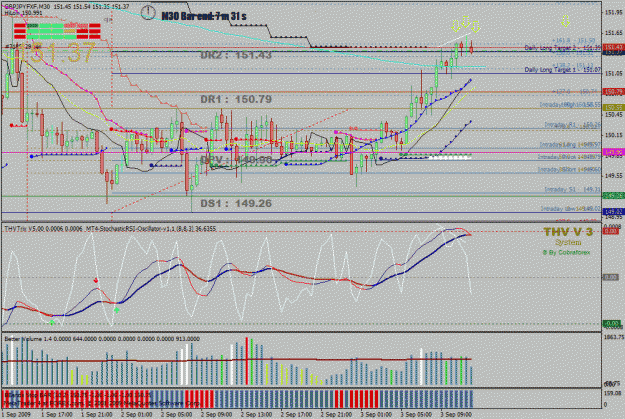The height and width of the screenshot is (419, 625).
Task: Click the 1863.75 volume scale value
Action: coord(614,337)
